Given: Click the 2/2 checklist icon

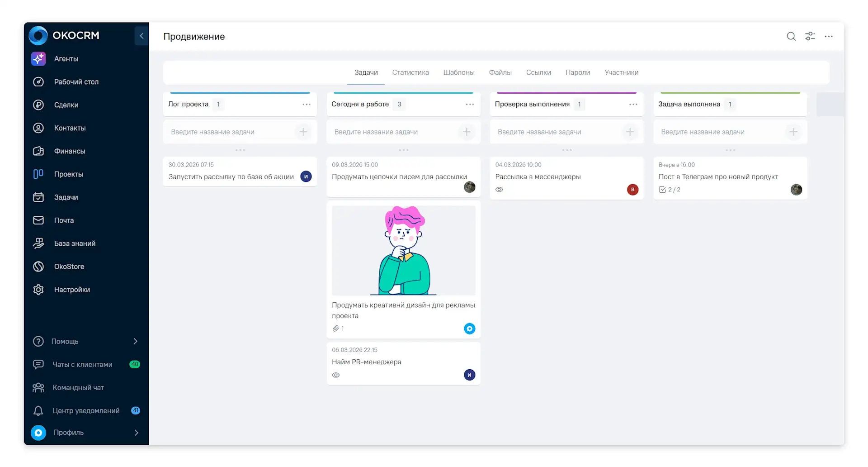Looking at the screenshot, I should point(662,190).
